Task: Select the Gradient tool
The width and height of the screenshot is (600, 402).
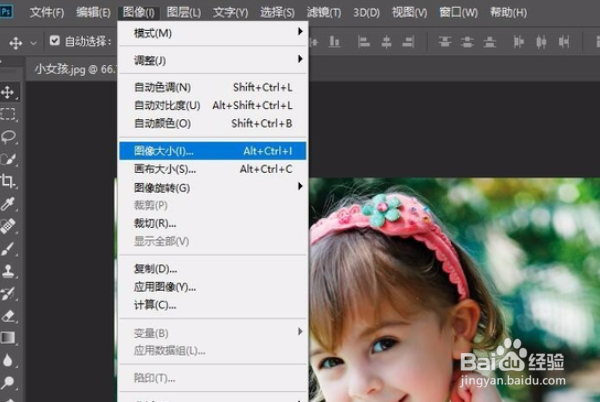Action: click(8, 337)
